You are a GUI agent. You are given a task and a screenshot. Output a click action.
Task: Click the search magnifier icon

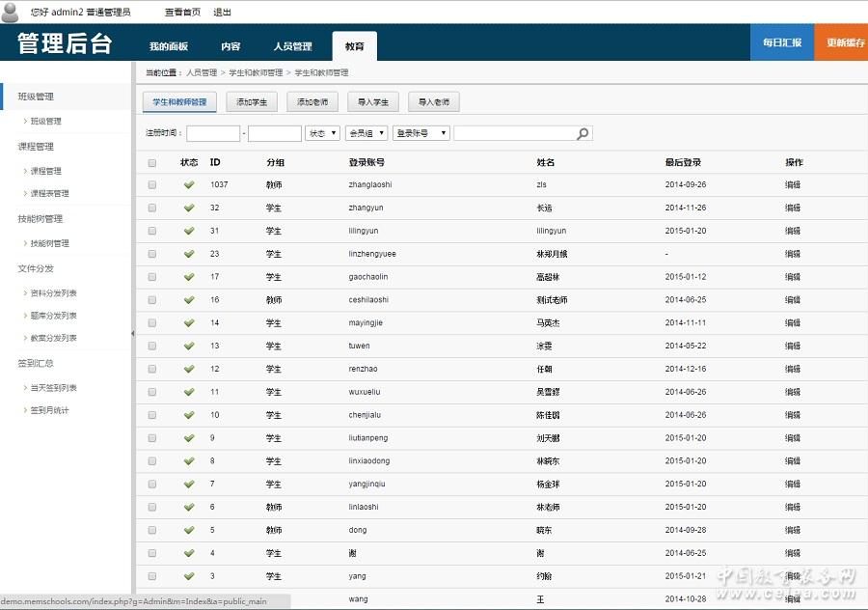(583, 134)
